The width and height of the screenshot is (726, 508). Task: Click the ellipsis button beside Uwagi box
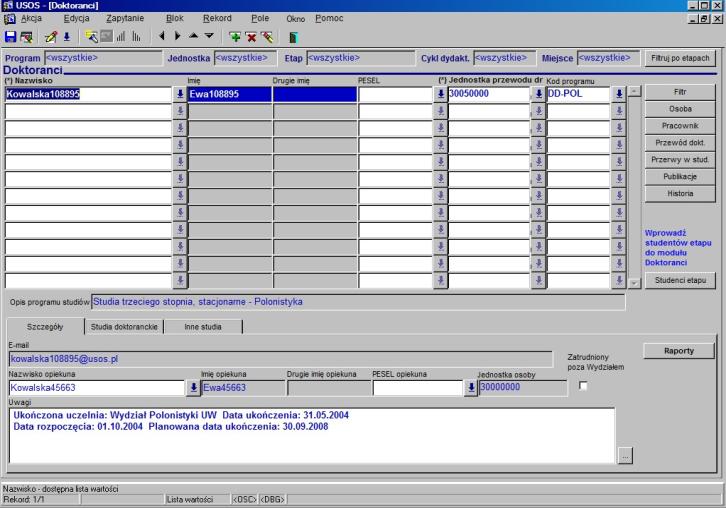click(625, 456)
